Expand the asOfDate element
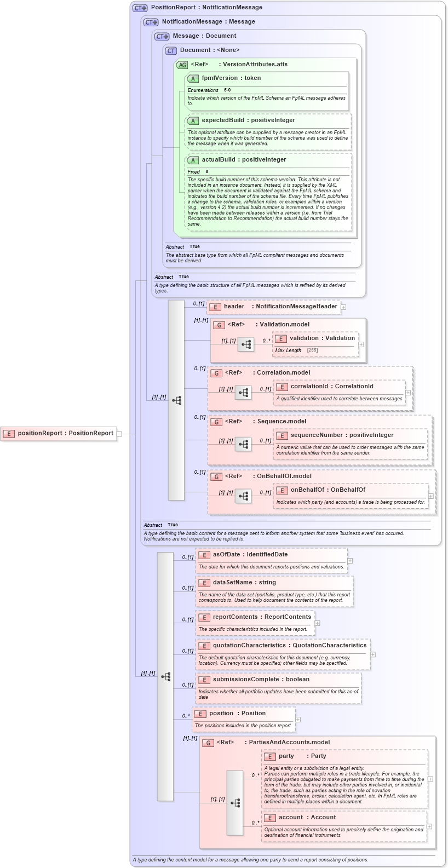Viewport: 448px width, 868px height. tap(350, 561)
